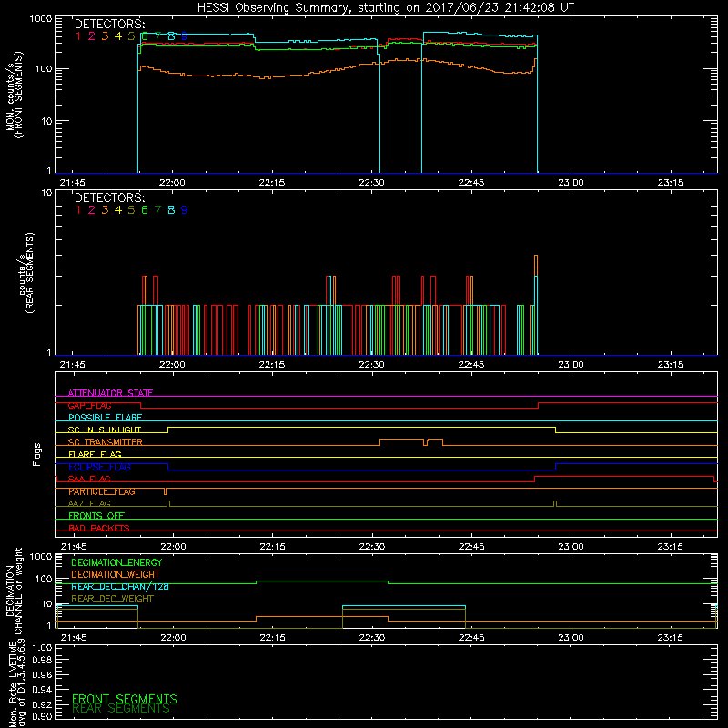The height and width of the screenshot is (728, 728).
Task: Click the HESSI Observing Summary title text
Action: coord(385,7)
